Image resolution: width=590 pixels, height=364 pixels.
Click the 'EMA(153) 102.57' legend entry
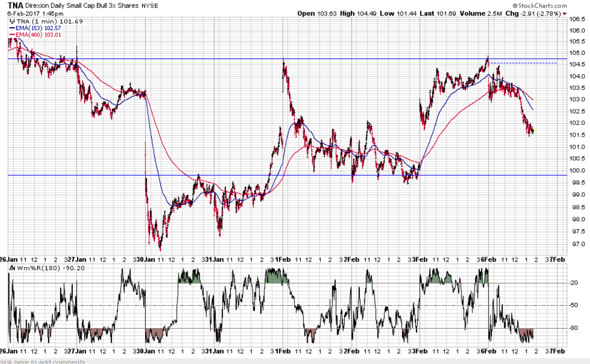38,28
